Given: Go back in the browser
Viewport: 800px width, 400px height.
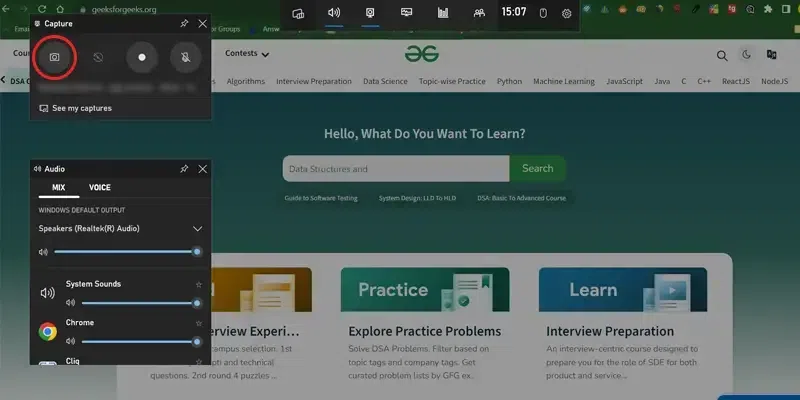Looking at the screenshot, I should point(6,9).
